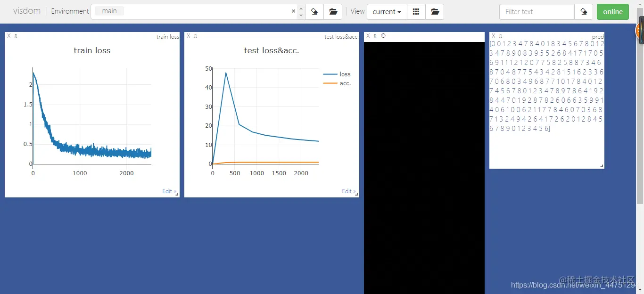Screen dimensions: 644x294
Task: Close the train loss pane
Action: pos(9,36)
